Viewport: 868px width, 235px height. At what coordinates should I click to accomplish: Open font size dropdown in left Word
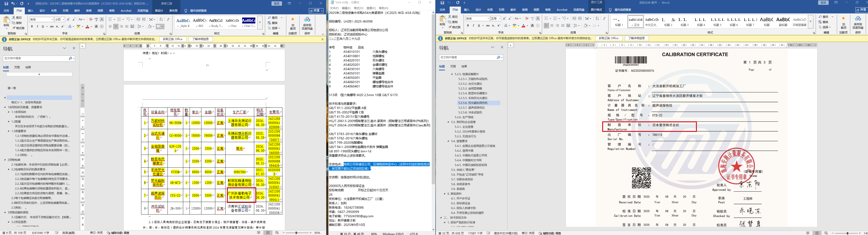[x=63, y=20]
